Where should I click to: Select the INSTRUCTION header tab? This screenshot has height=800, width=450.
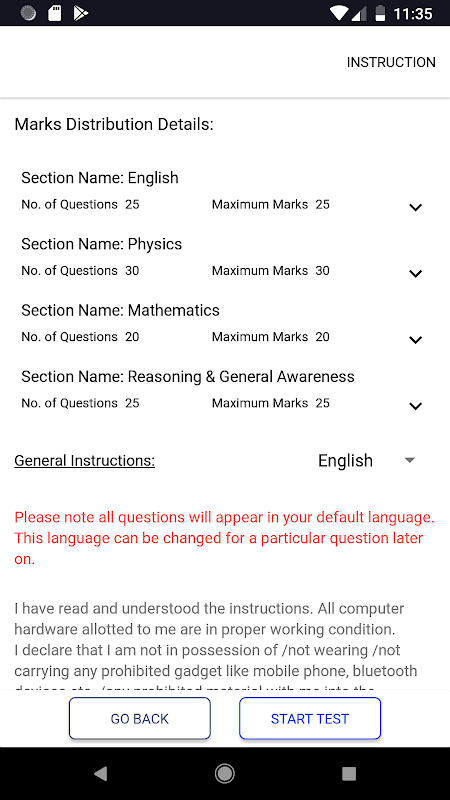pyautogui.click(x=391, y=62)
